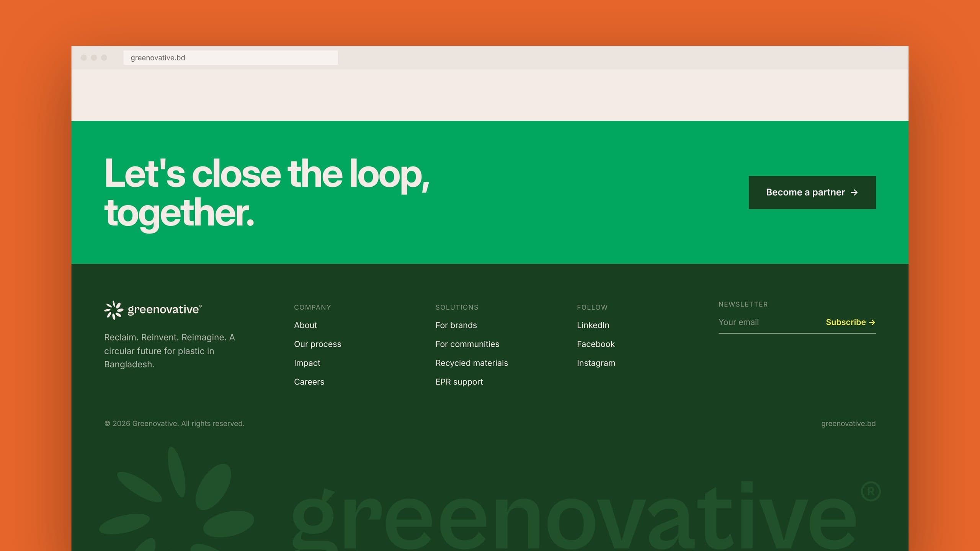Screen dimensions: 980x551
Task: Click Subscribe in the newsletter section
Action: (x=850, y=322)
